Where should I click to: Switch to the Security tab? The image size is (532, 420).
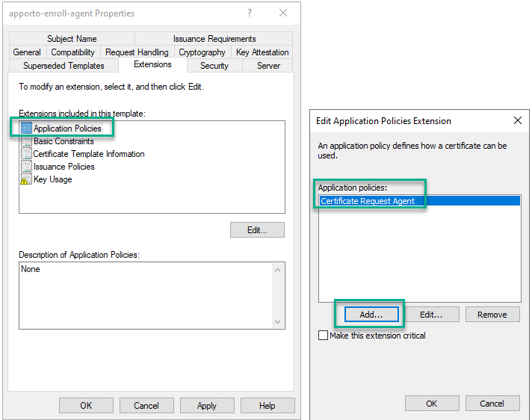pyautogui.click(x=214, y=66)
